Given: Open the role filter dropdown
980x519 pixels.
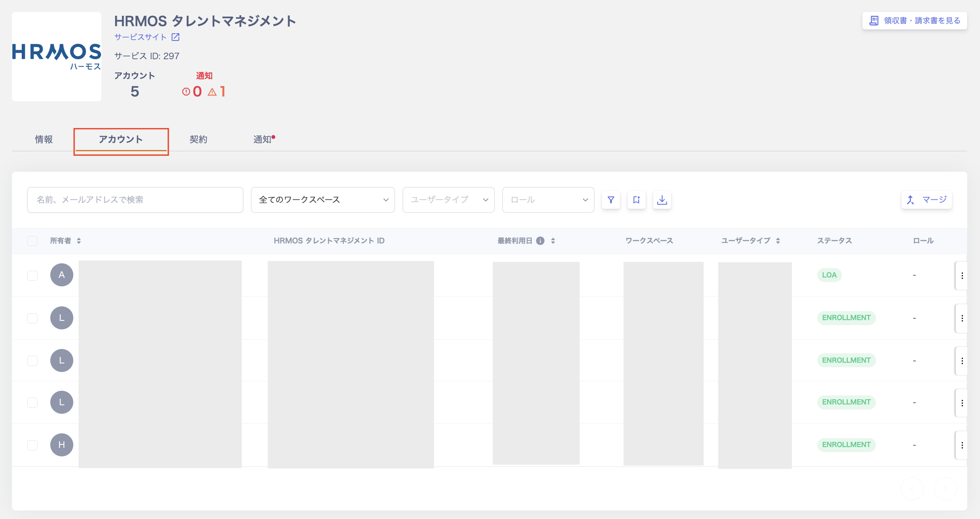Looking at the screenshot, I should click(x=548, y=200).
